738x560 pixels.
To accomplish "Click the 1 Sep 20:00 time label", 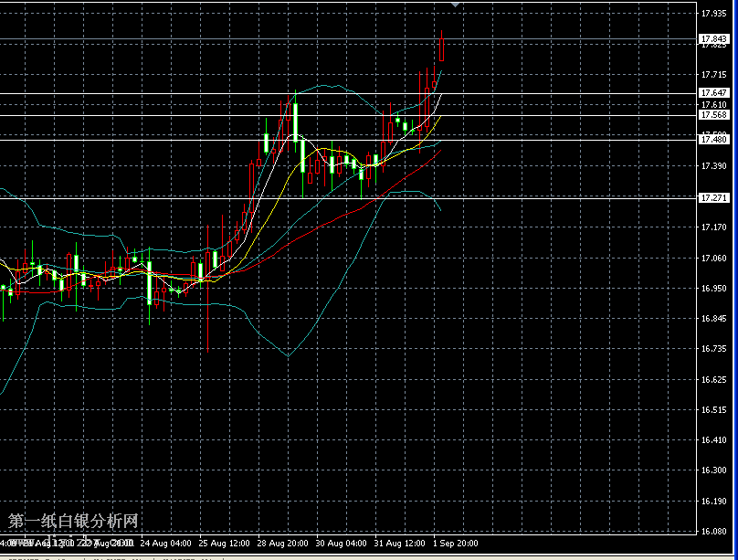I will (x=454, y=543).
